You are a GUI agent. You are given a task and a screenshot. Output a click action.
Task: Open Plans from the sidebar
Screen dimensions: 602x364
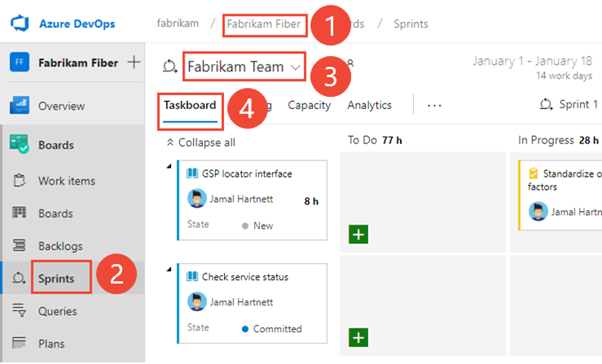coord(52,344)
